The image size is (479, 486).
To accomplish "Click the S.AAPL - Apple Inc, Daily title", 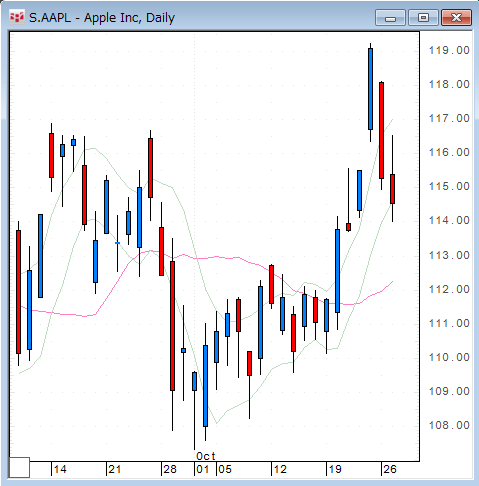I will (102, 18).
